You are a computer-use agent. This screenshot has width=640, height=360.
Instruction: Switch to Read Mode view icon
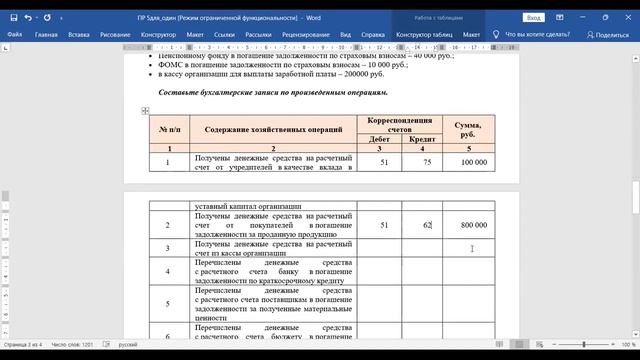click(499, 344)
